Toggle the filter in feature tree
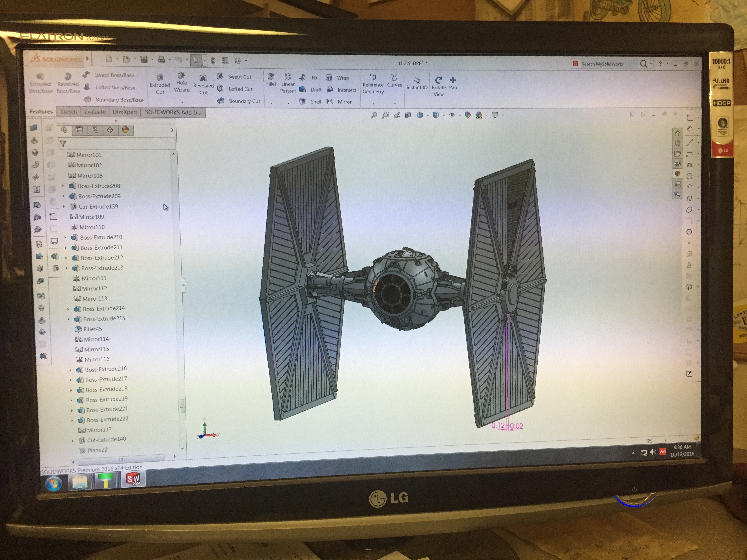Viewport: 747px width, 560px height. pos(63,143)
